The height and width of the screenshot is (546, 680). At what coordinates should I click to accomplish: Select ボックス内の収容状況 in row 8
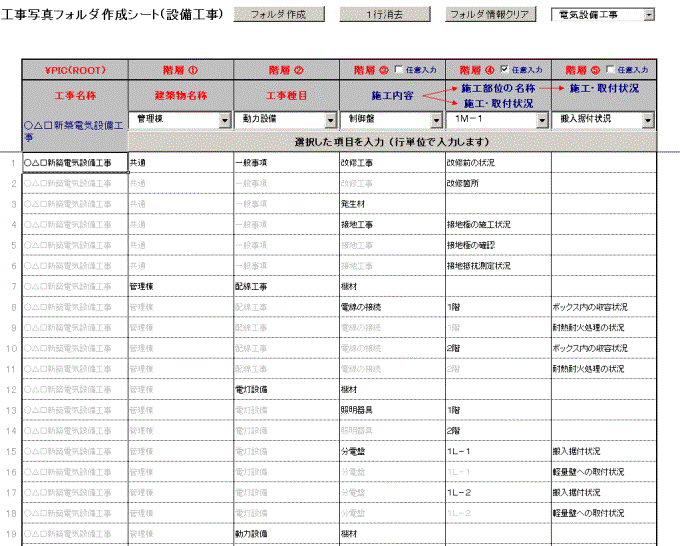coord(604,307)
